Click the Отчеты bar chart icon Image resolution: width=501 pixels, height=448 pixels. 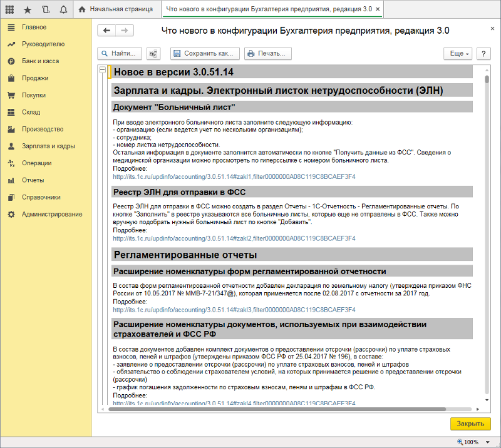[11, 180]
